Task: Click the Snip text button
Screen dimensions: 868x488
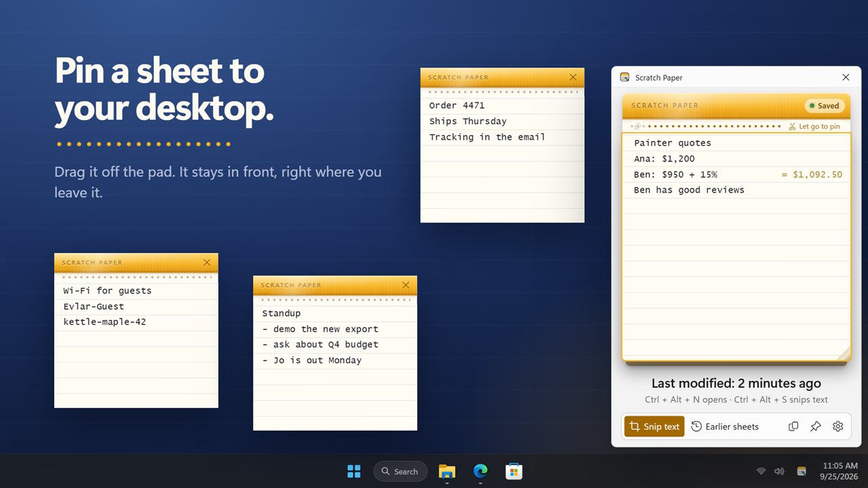Action: [654, 426]
